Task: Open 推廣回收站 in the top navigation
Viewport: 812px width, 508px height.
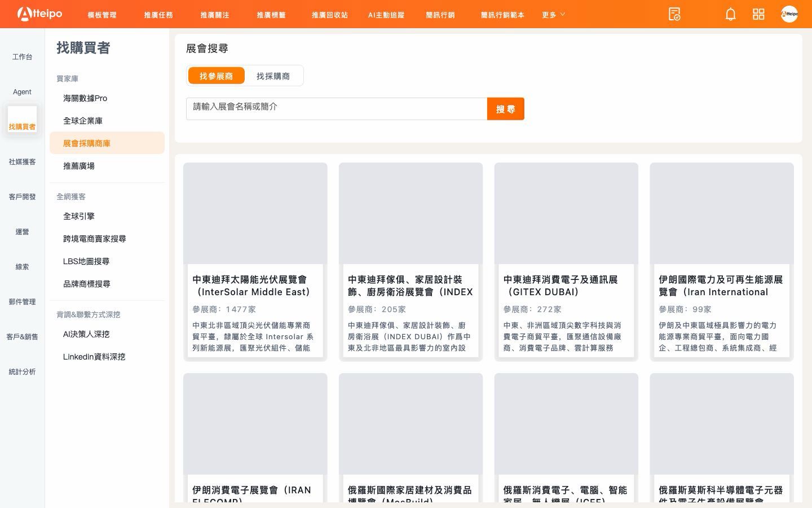Action: pyautogui.click(x=330, y=15)
